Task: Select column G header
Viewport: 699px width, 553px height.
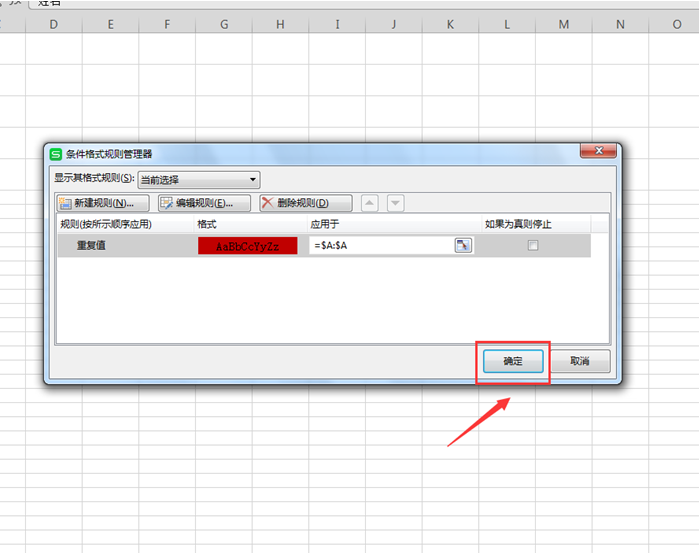Action: pyautogui.click(x=224, y=24)
